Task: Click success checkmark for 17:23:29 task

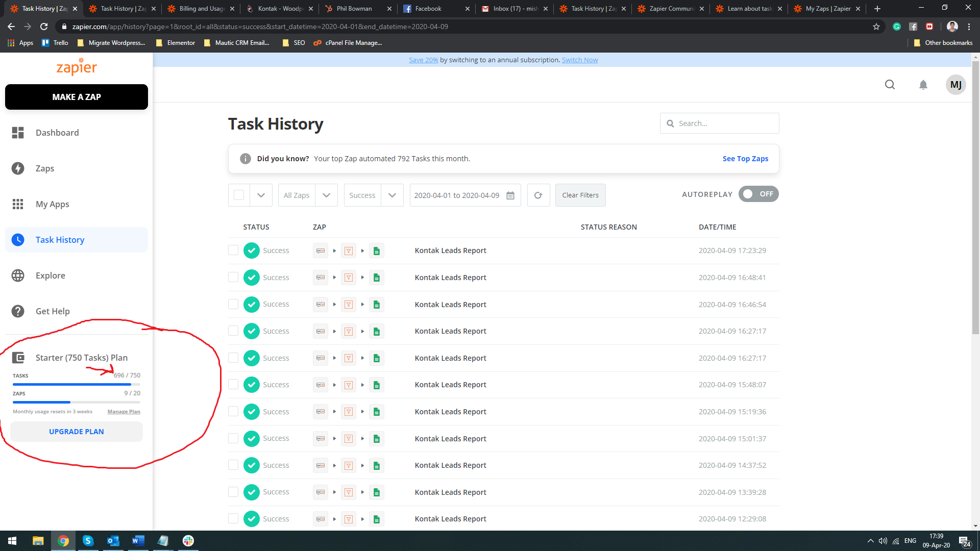Action: [x=251, y=251]
